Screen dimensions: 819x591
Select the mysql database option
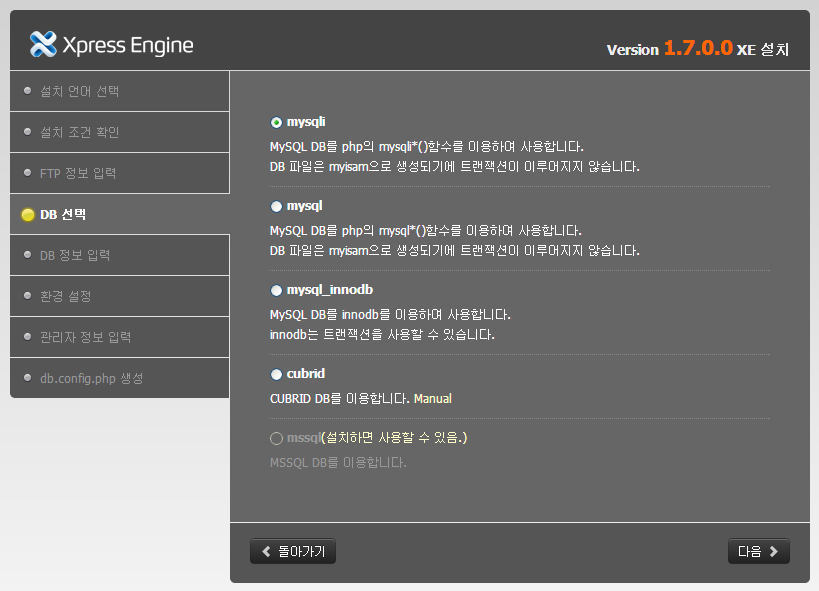(x=274, y=207)
